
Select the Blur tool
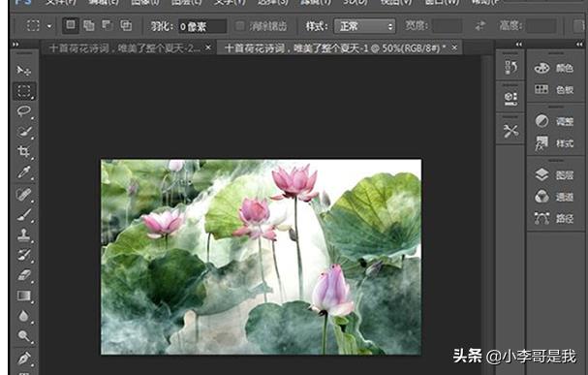(23, 316)
